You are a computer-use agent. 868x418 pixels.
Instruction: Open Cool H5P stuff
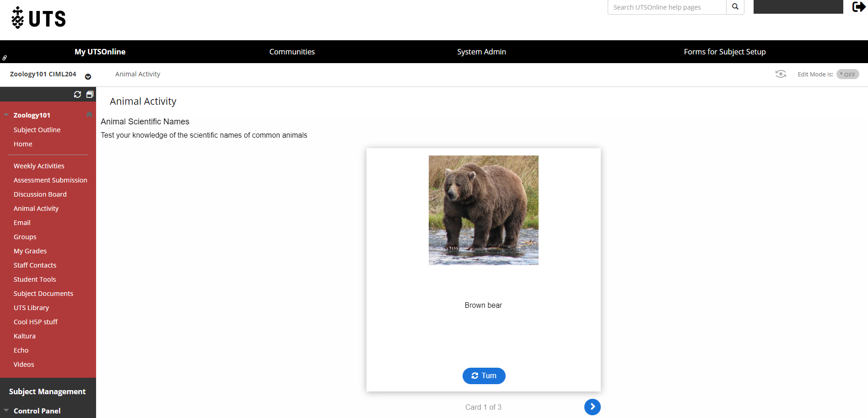click(36, 322)
